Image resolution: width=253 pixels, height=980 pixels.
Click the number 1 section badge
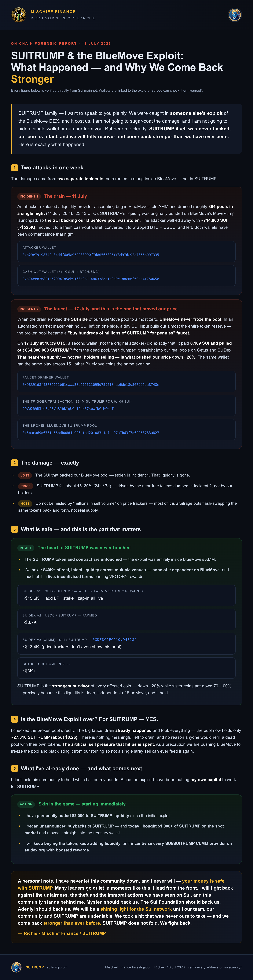(x=14, y=167)
